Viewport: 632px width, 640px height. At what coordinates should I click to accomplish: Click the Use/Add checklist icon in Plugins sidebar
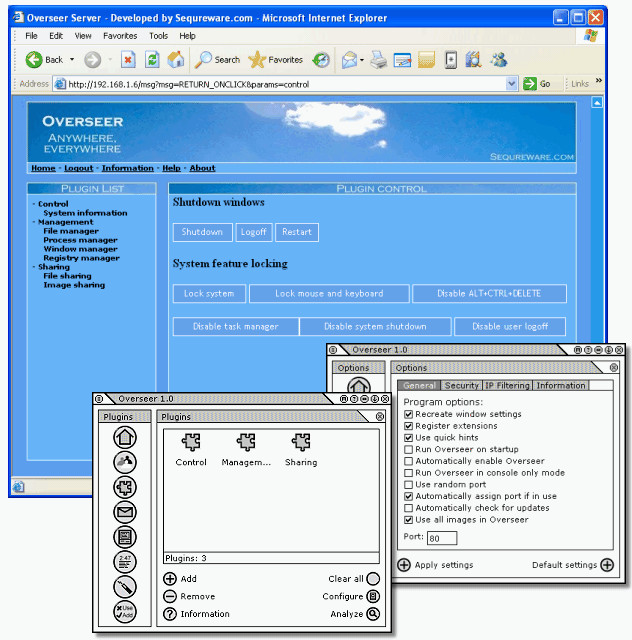coord(125,611)
